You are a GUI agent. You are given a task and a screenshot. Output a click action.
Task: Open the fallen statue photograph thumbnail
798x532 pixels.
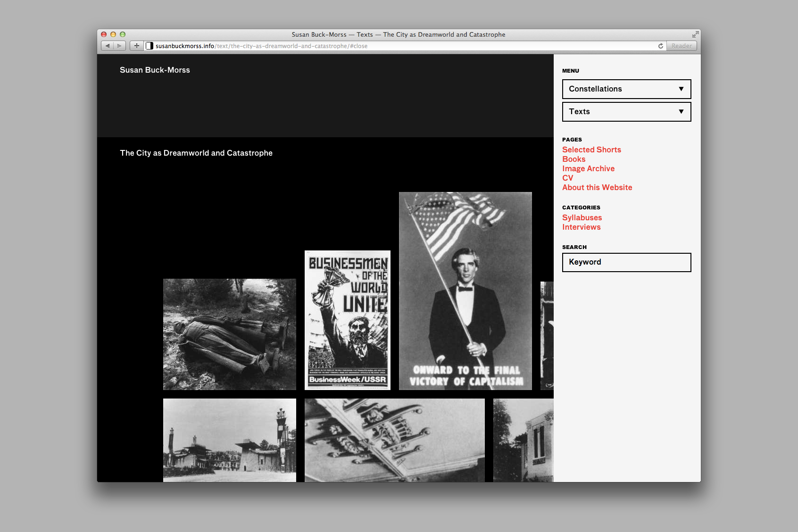(230, 334)
